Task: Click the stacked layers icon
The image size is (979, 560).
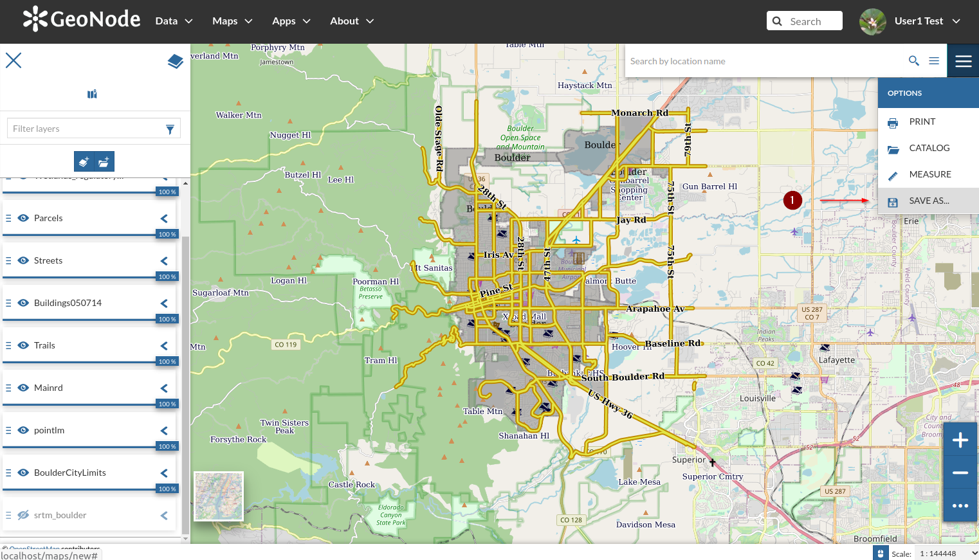Action: click(175, 61)
